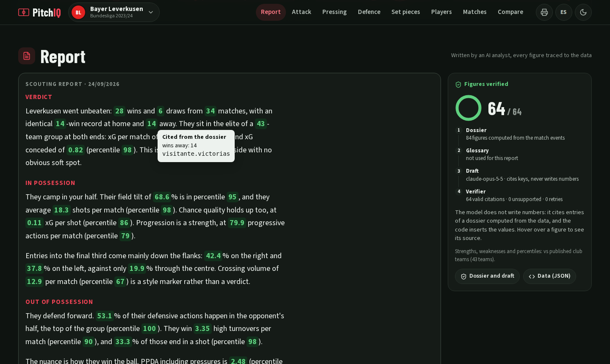Click the 53.1 defensive actions figure
This screenshot has width=610, height=364.
click(105, 316)
